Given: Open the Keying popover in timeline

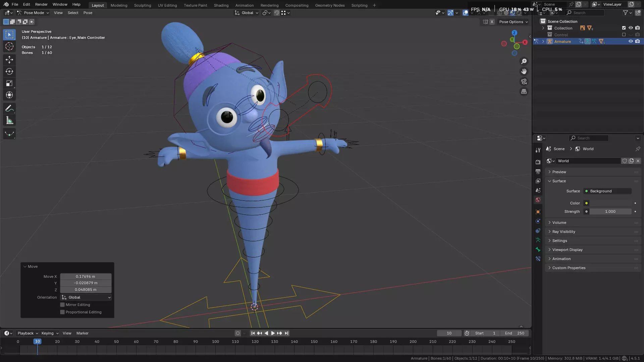Looking at the screenshot, I should 50,333.
